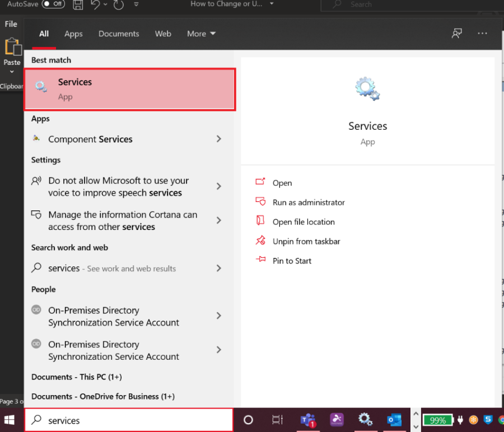Screen dimensions: 504x432
Task: Click the orange circular tray icon
Action: 473,420
